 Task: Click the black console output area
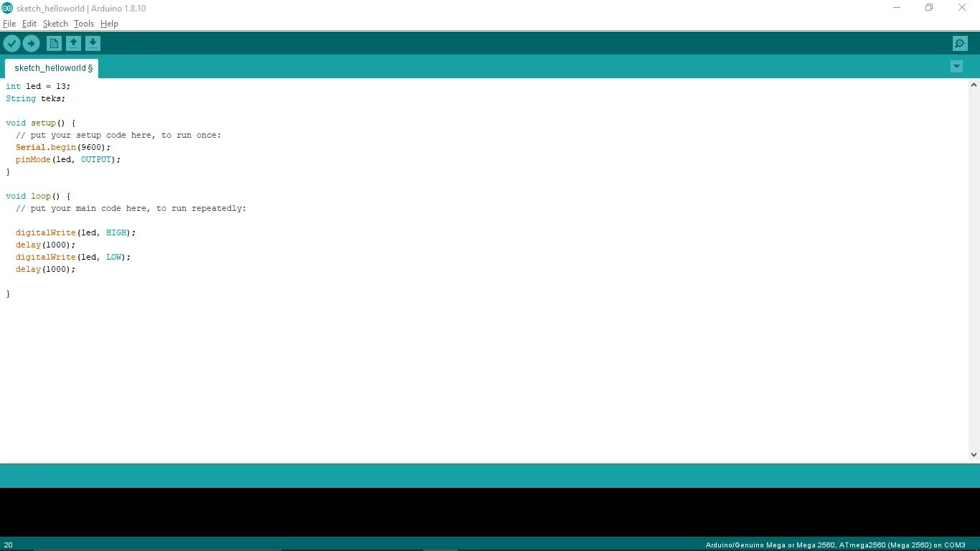(x=490, y=512)
